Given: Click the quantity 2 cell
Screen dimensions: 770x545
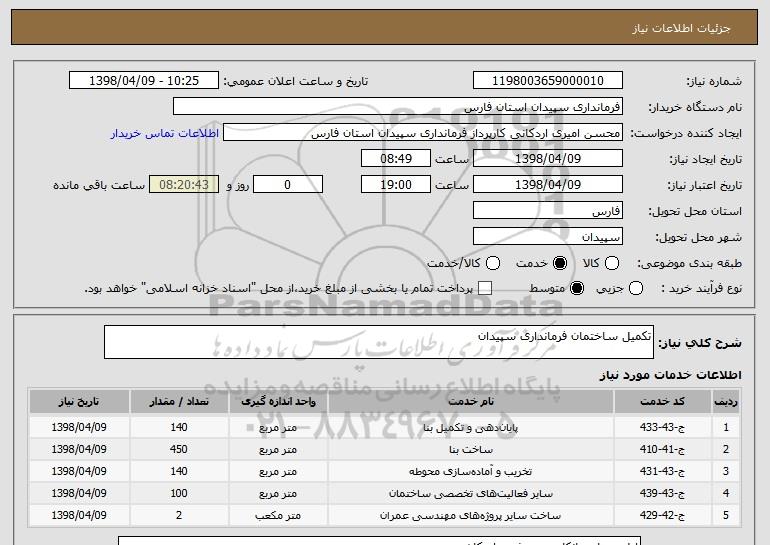Looking at the screenshot, I should pyautogui.click(x=179, y=516).
